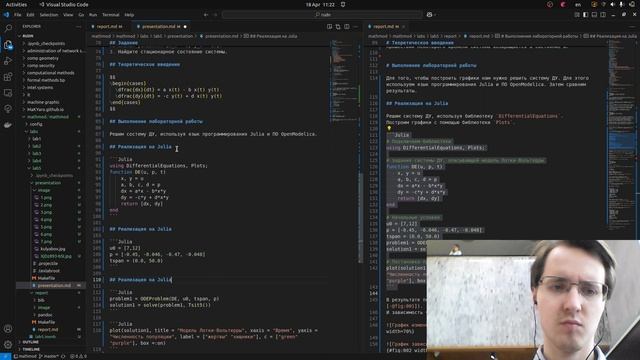640x360 pixels.
Task: Click the master branch indicator
Action: 48,356
